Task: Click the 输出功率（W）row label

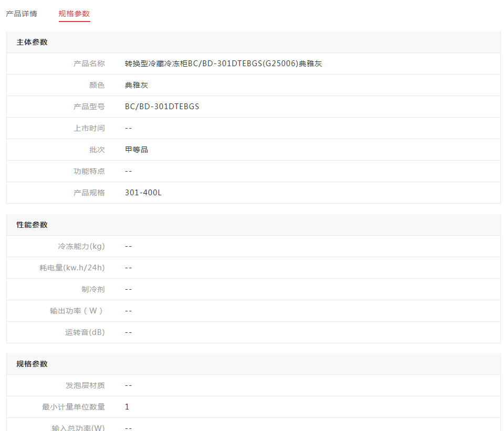Action: 77,311
